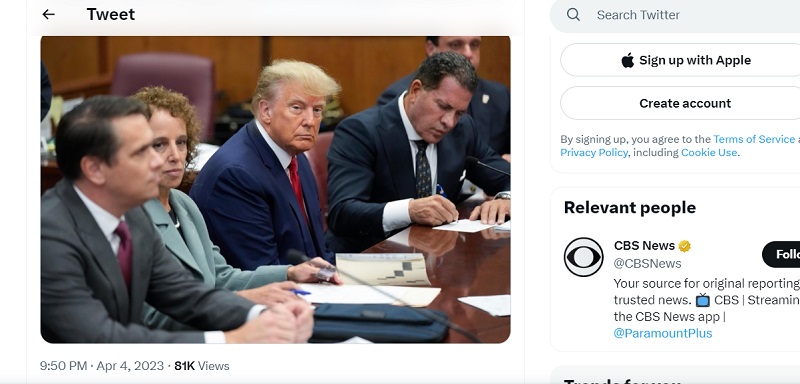Click the 81K Views count
This screenshot has width=800, height=384.
click(202, 366)
